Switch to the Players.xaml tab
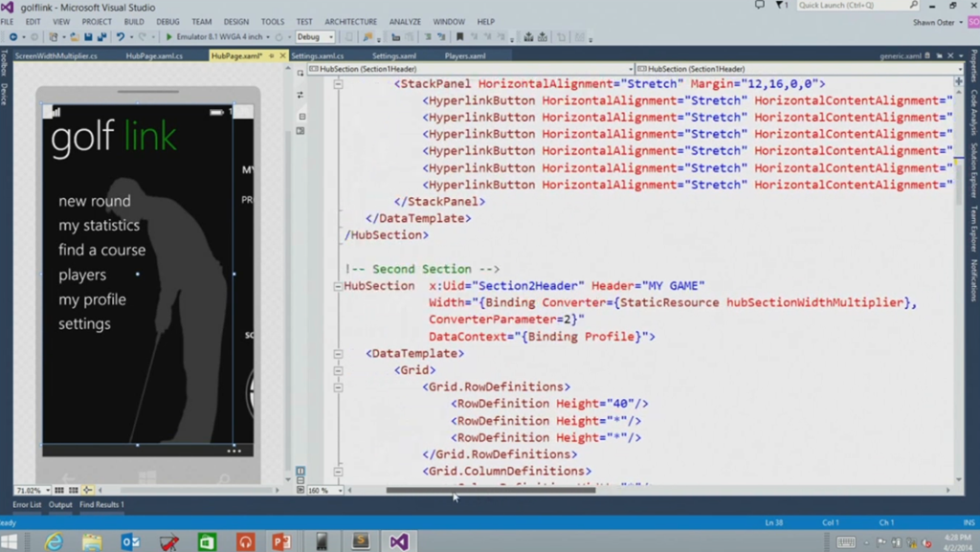The height and width of the screenshot is (552, 980). tap(465, 55)
